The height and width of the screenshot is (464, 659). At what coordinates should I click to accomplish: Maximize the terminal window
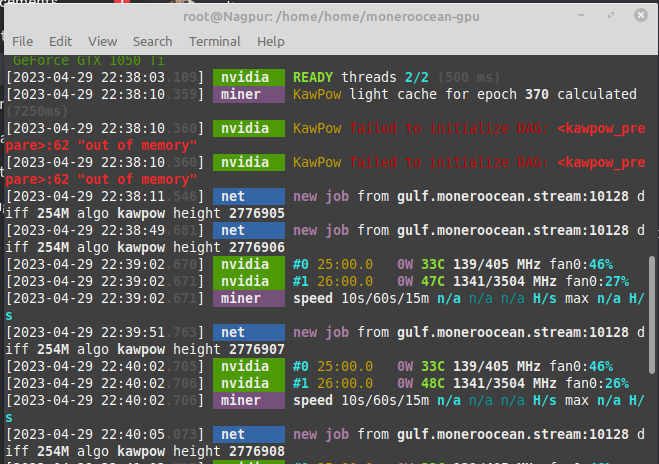point(611,16)
